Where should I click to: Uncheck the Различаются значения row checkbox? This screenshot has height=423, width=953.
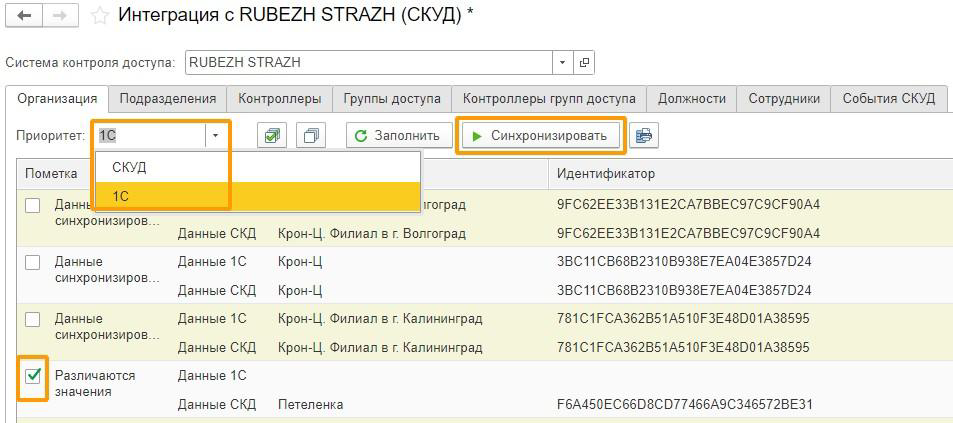tap(33, 376)
